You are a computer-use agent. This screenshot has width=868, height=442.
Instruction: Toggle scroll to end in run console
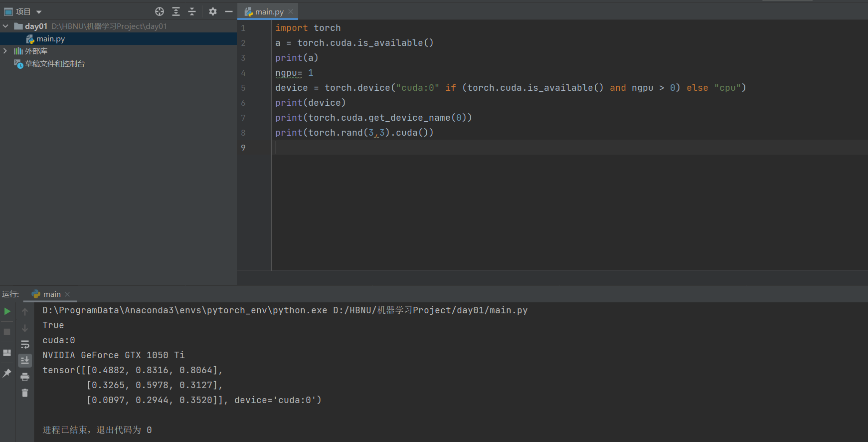pos(25,360)
